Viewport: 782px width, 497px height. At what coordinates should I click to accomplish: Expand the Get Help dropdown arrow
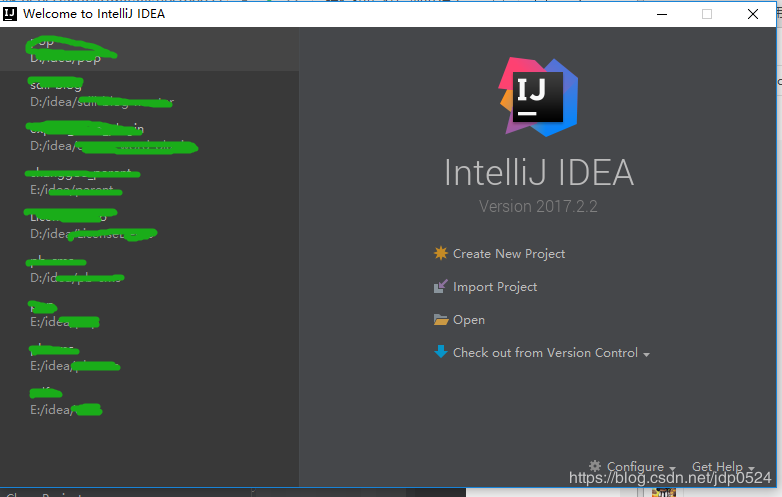point(751,469)
